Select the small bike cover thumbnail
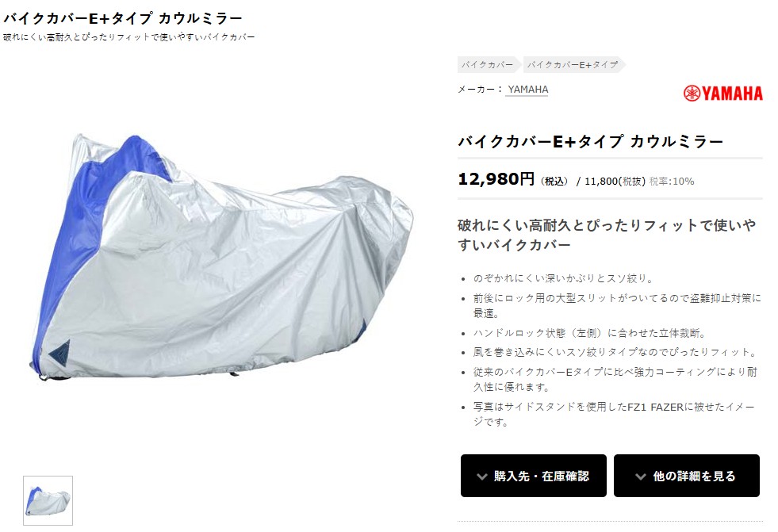The width and height of the screenshot is (778, 532). [x=48, y=500]
